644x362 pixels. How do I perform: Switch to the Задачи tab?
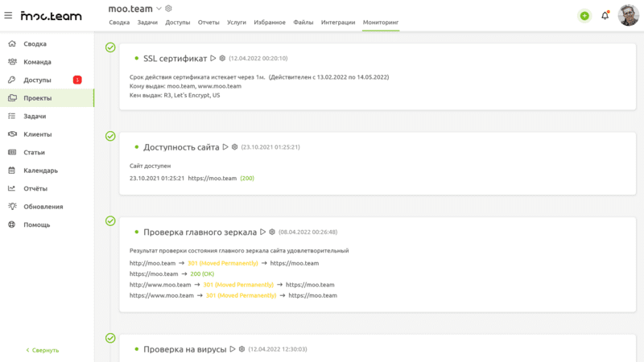pyautogui.click(x=147, y=23)
